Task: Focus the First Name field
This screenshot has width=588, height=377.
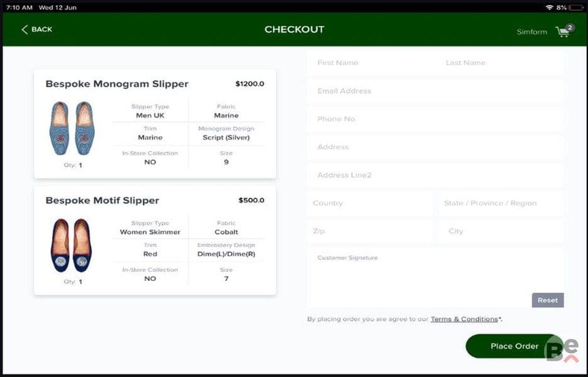Action: coord(371,63)
